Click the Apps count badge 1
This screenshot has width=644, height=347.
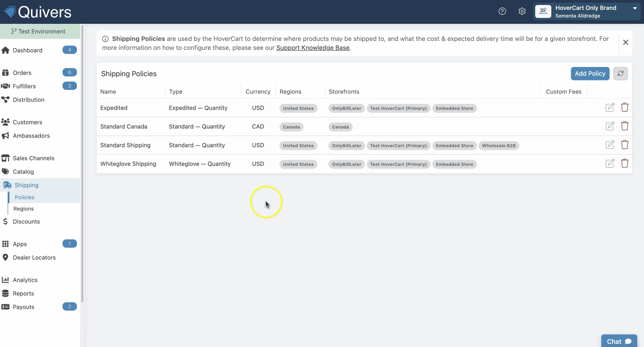(x=69, y=244)
